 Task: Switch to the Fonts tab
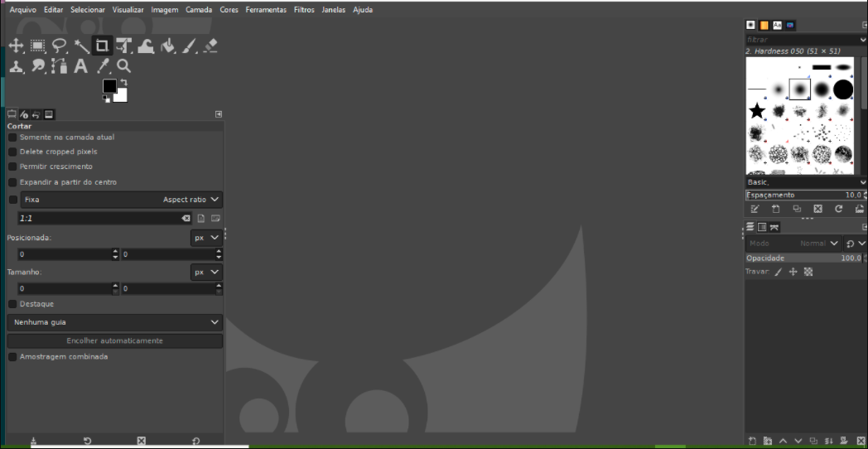pos(777,25)
